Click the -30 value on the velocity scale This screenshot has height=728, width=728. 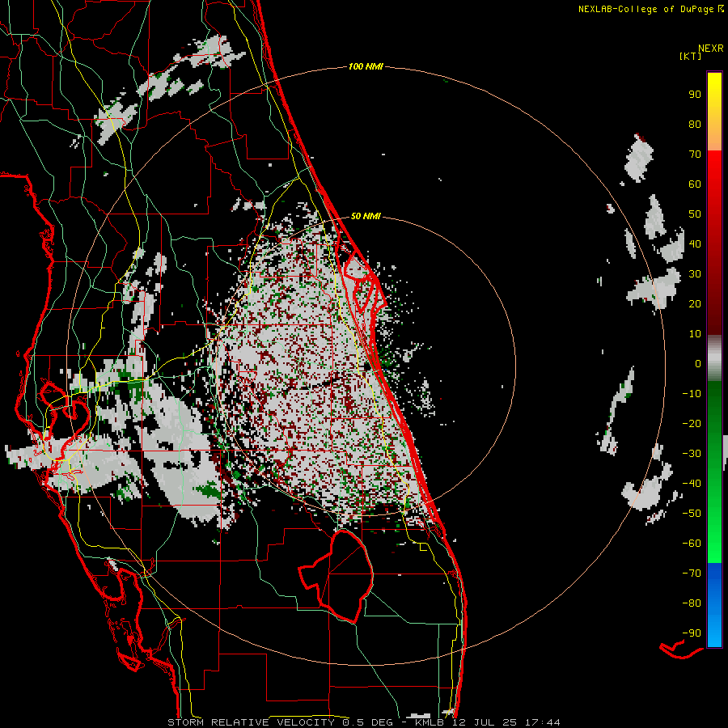(x=692, y=454)
